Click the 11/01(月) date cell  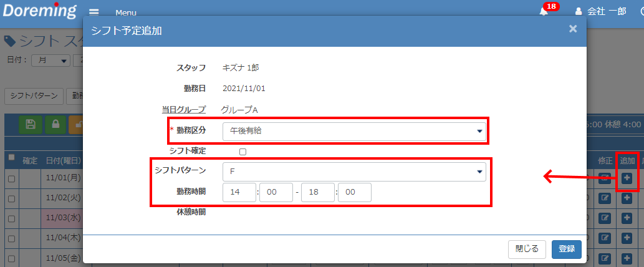pos(62,178)
